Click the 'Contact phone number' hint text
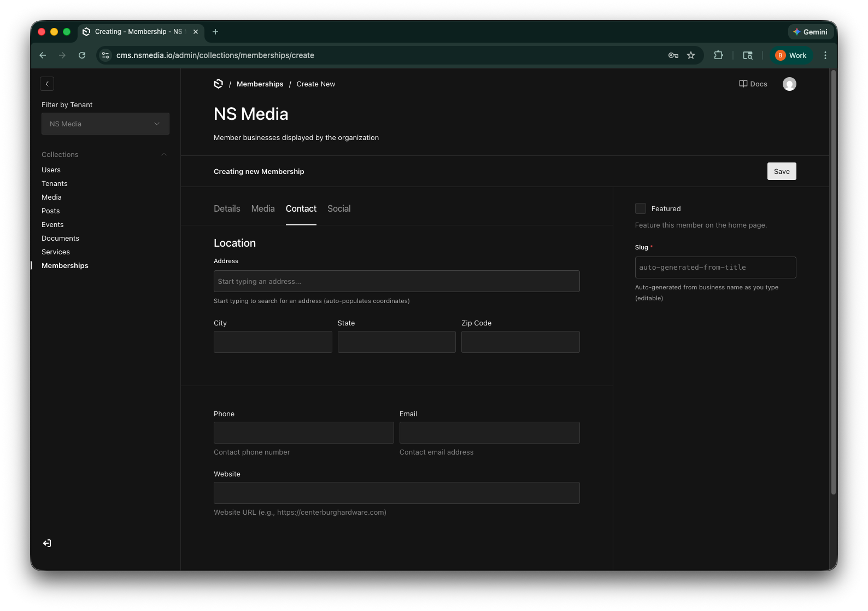This screenshot has width=868, height=611. 252,452
